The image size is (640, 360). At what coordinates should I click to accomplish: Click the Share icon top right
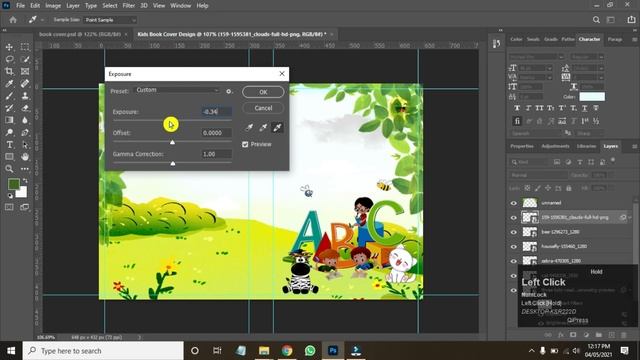pos(631,20)
